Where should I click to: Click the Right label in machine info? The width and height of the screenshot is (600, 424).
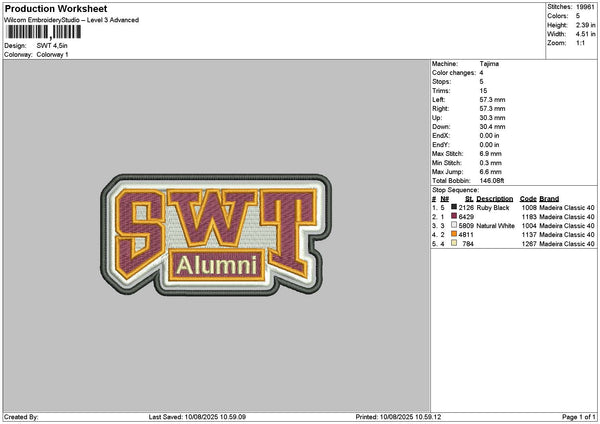440,109
